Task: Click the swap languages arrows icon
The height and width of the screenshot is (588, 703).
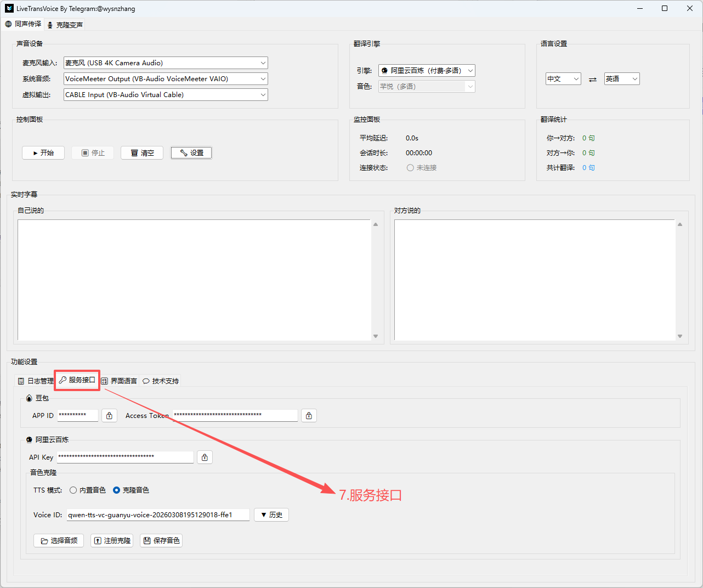Action: [593, 80]
